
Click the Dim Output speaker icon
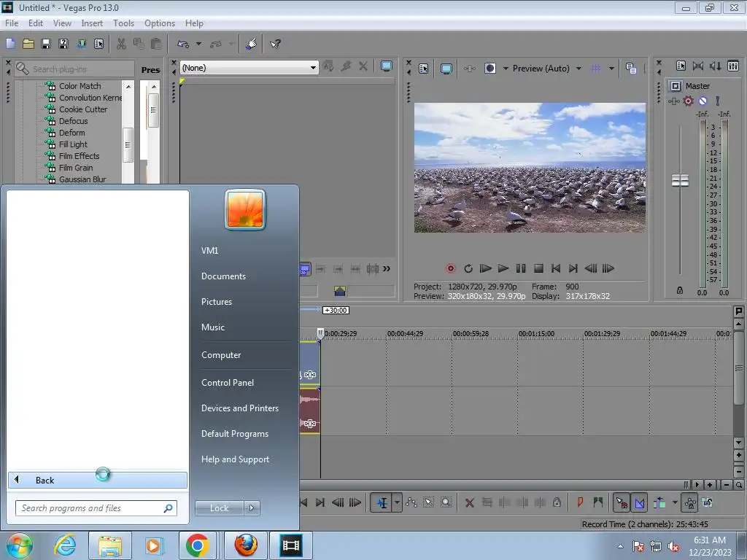[716, 66]
